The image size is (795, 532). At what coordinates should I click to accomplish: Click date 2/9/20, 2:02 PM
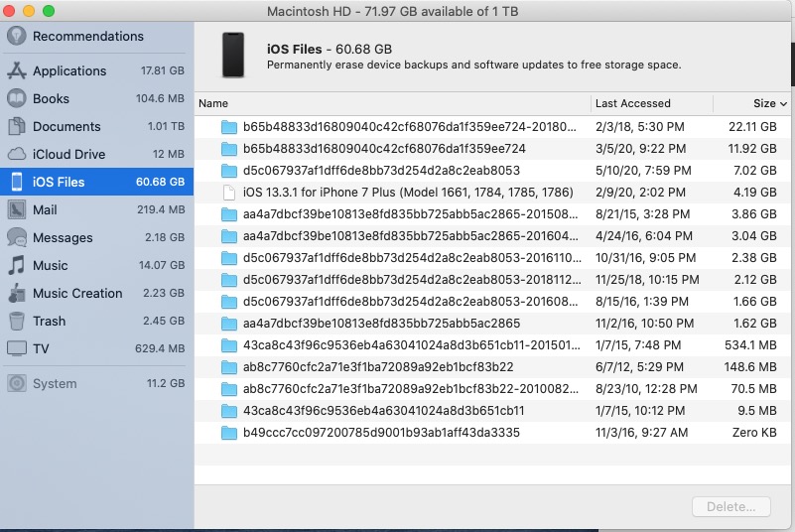pyautogui.click(x=640, y=193)
